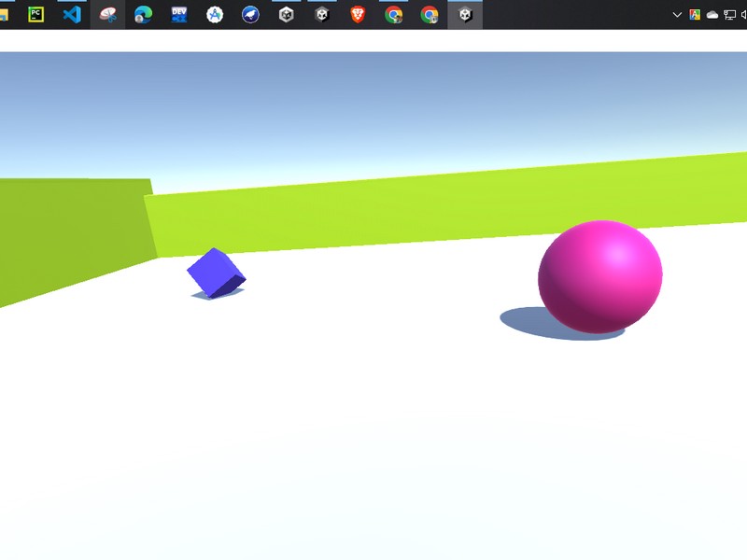The image size is (747, 560).
Task: Open the active Unity editor icon
Action: 464,15
